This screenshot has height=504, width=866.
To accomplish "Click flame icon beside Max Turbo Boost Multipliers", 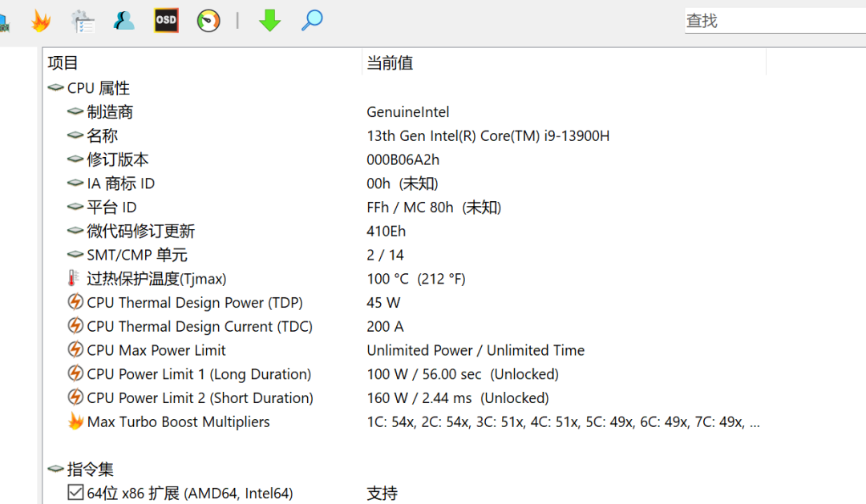I will point(75,421).
